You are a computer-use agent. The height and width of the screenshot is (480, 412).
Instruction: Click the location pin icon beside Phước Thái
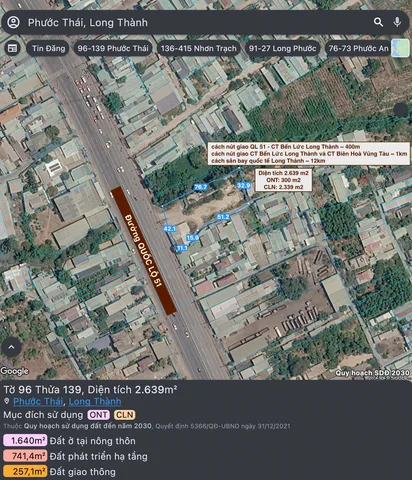pyautogui.click(x=7, y=401)
